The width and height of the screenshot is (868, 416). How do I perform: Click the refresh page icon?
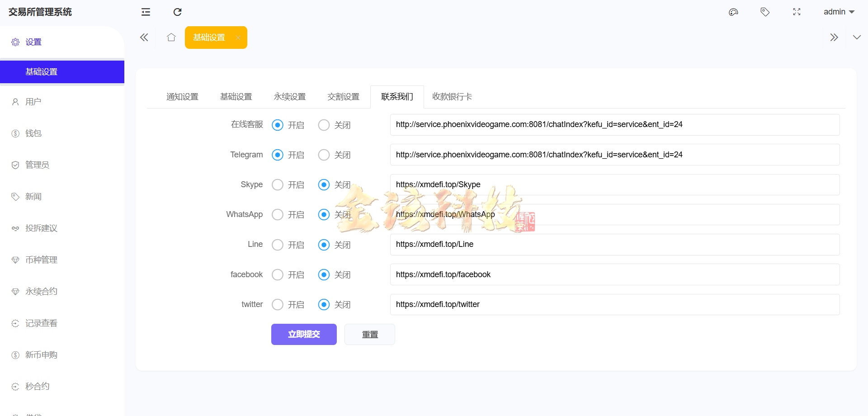pos(177,12)
